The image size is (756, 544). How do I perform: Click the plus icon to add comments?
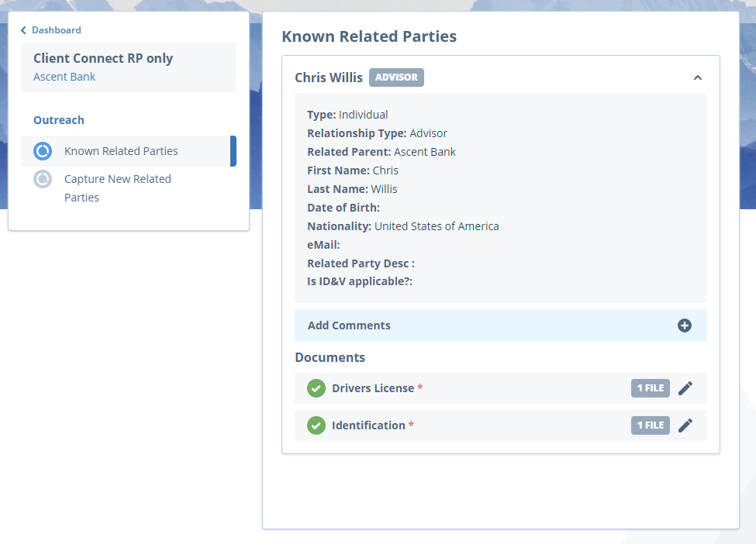pyautogui.click(x=685, y=325)
